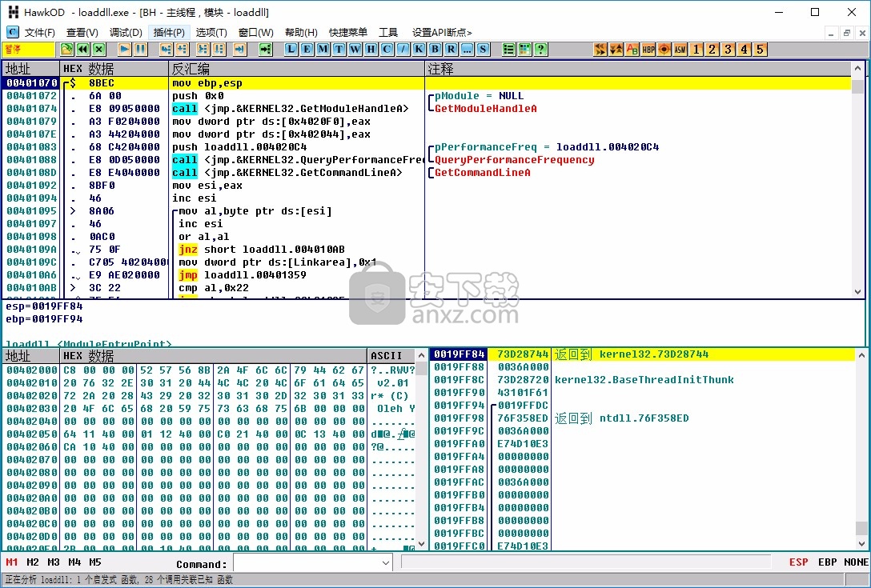Click the 注释 column header

click(x=638, y=69)
